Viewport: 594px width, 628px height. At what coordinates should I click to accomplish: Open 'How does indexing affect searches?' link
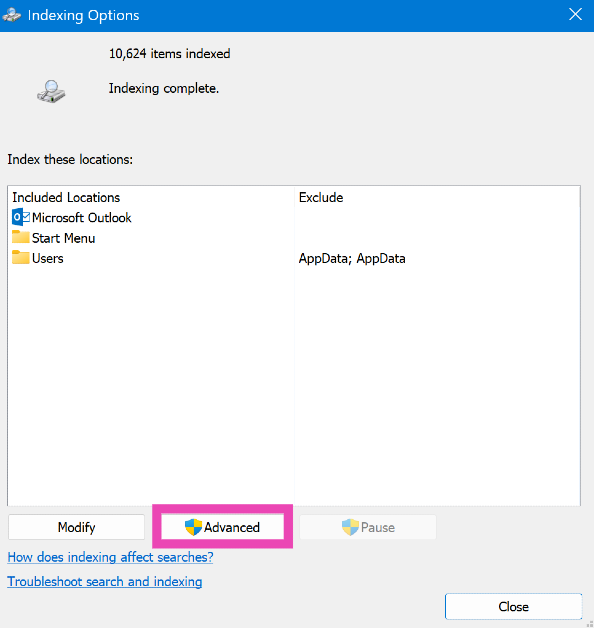pyautogui.click(x=110, y=557)
